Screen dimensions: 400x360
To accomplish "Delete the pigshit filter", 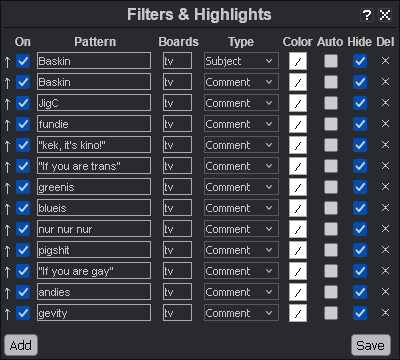I will point(385,250).
